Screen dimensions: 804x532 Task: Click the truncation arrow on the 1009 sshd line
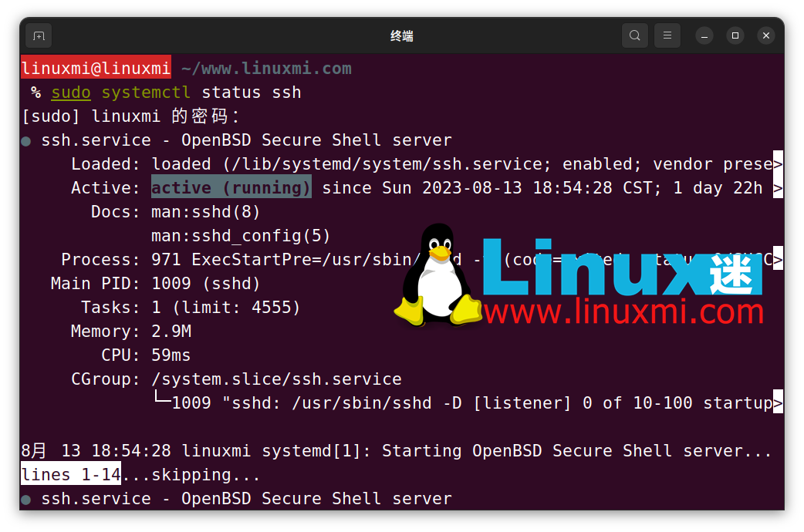point(778,402)
